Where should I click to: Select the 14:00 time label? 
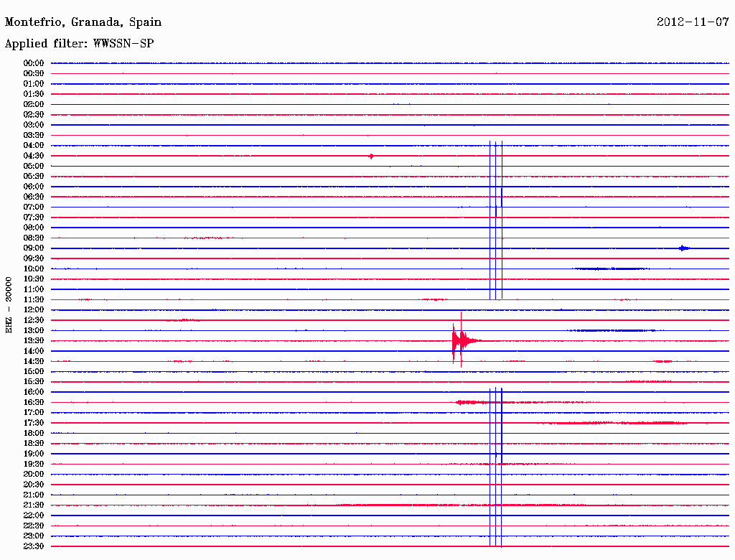tap(34, 351)
